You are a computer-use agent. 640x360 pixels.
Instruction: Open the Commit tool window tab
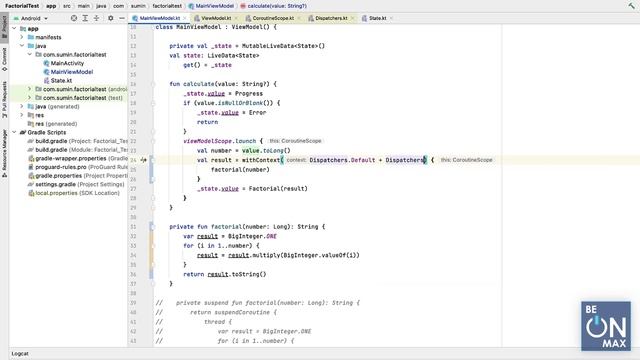coord(4,60)
